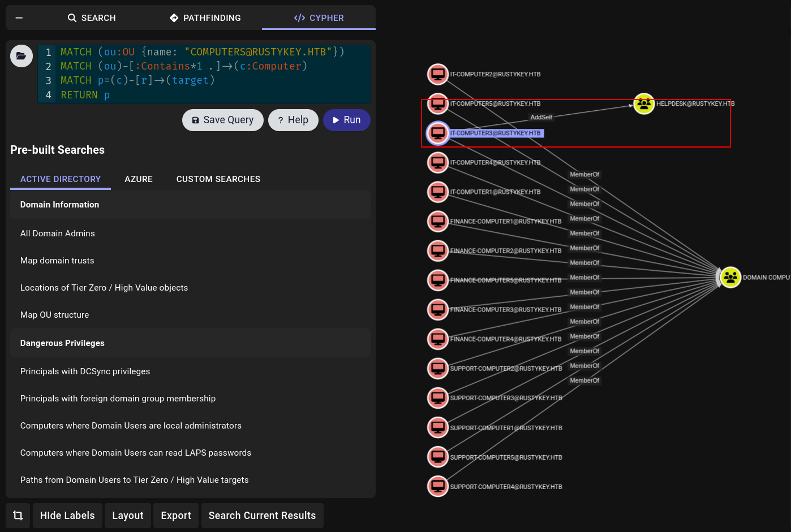Switch to the Pathfinding tab
This screenshot has width=791, height=532.
[x=205, y=18]
